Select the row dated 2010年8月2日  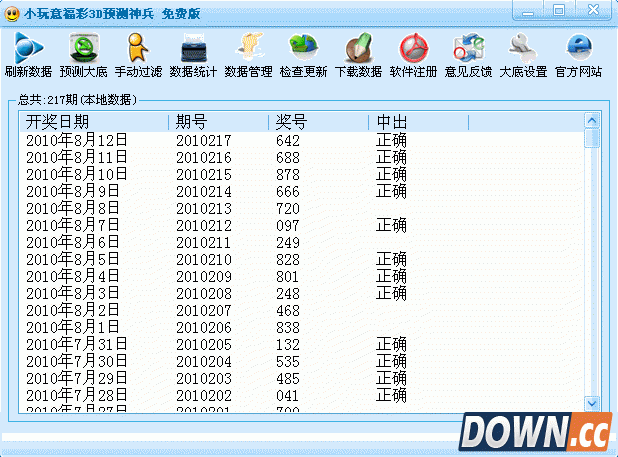302,310
